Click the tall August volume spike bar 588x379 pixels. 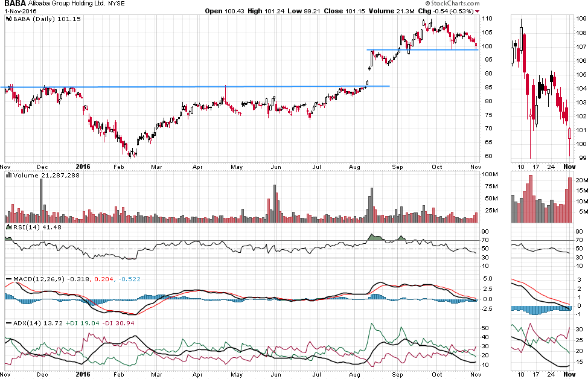[372, 205]
